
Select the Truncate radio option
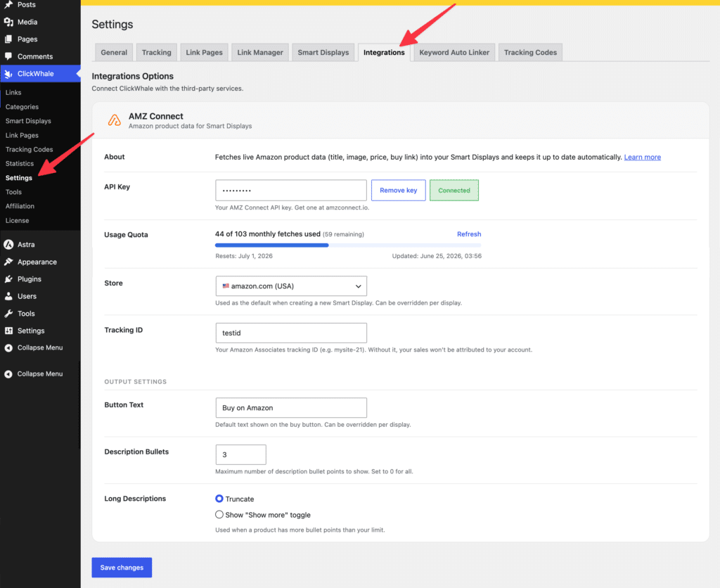[219, 499]
